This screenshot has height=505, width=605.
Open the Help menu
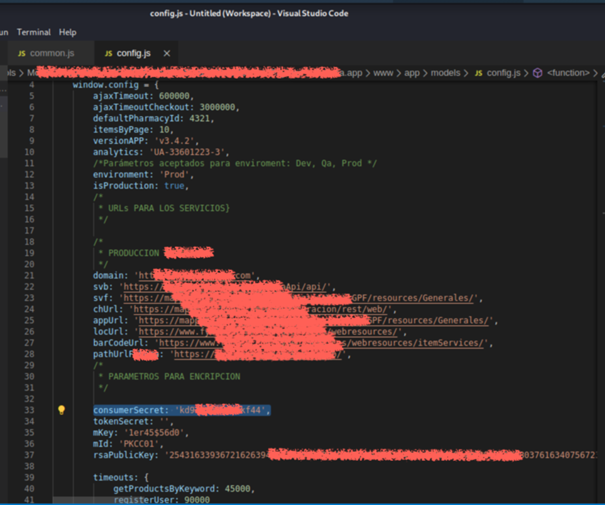pos(68,33)
